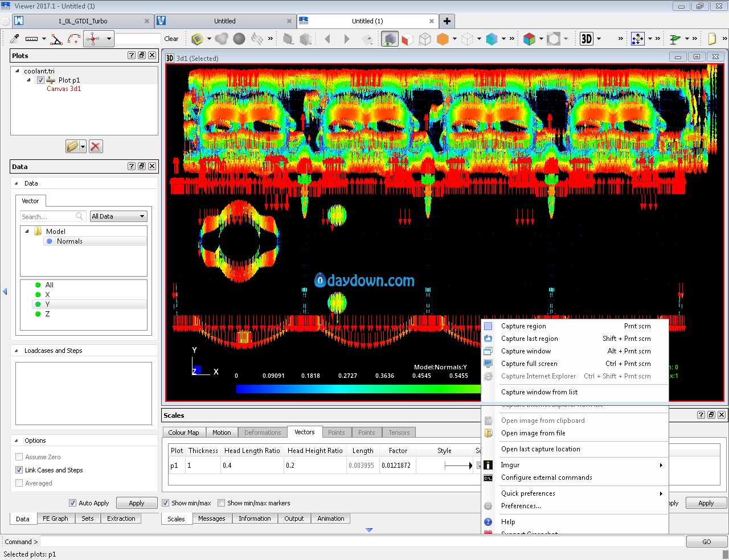The image size is (729, 560).
Task: Click the fit-to-view arrows icon
Action: pyautogui.click(x=637, y=39)
